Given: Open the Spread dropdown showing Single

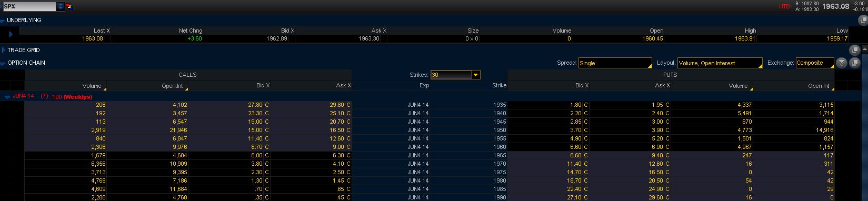Looking at the screenshot, I should pyautogui.click(x=615, y=63).
